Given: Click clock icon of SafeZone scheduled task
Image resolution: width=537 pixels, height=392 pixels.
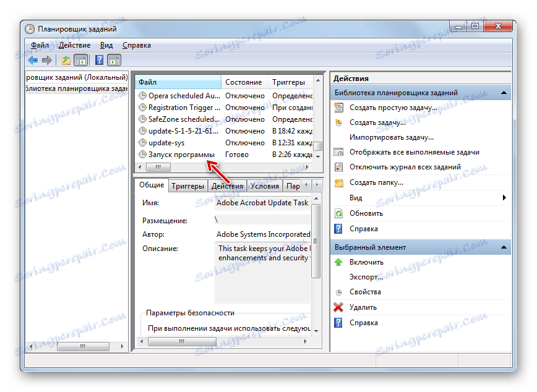Looking at the screenshot, I should coord(142,119).
